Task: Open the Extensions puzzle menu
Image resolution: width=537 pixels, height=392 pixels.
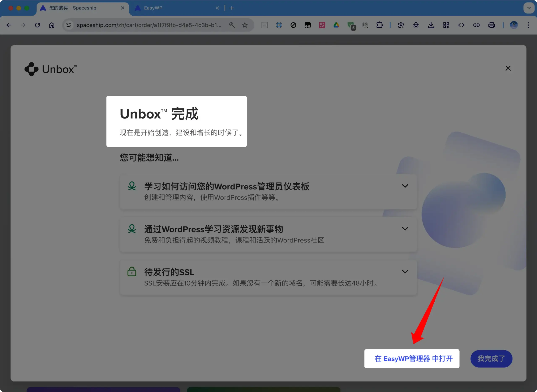Action: point(379,25)
